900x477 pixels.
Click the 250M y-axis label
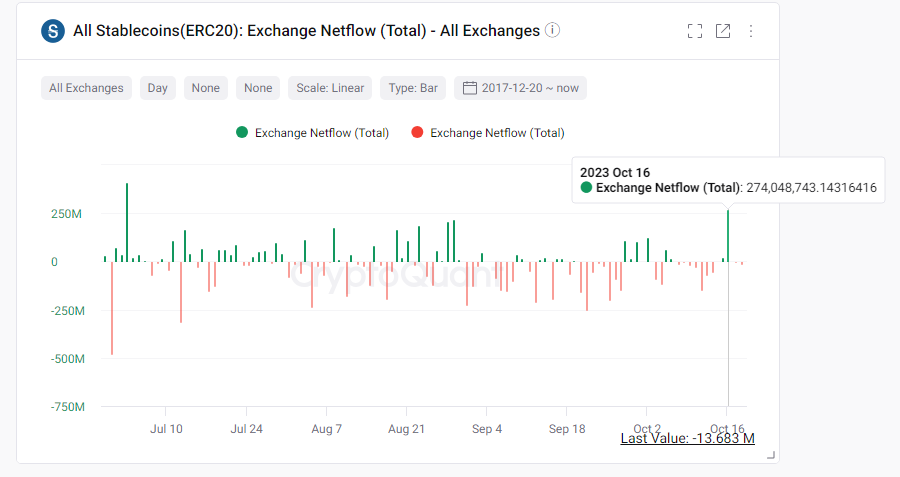pyautogui.click(x=66, y=214)
